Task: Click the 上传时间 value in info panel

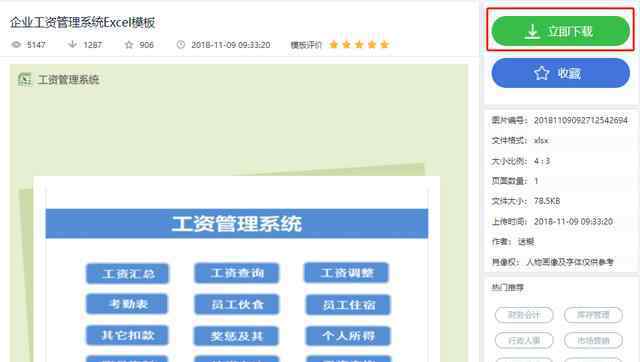Action: pyautogui.click(x=573, y=221)
